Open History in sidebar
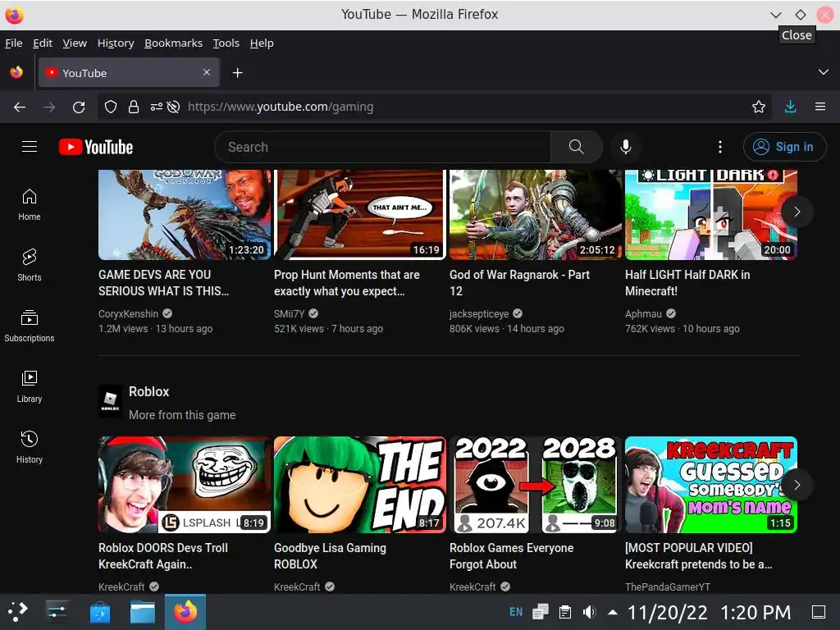 [x=30, y=447]
